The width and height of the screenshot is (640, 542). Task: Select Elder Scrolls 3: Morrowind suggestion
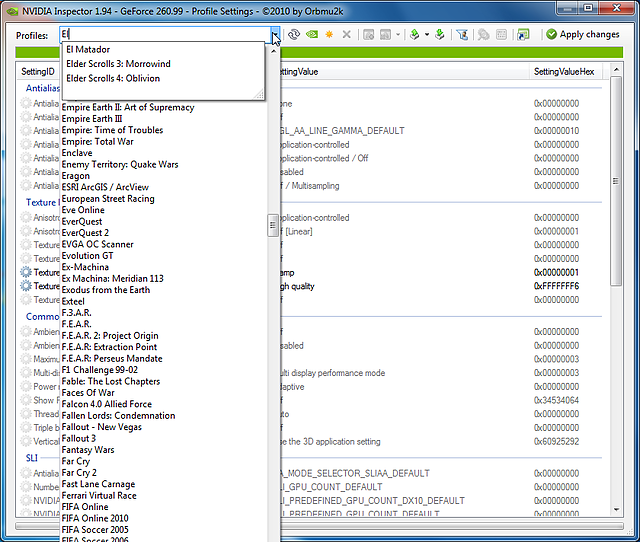pos(118,64)
